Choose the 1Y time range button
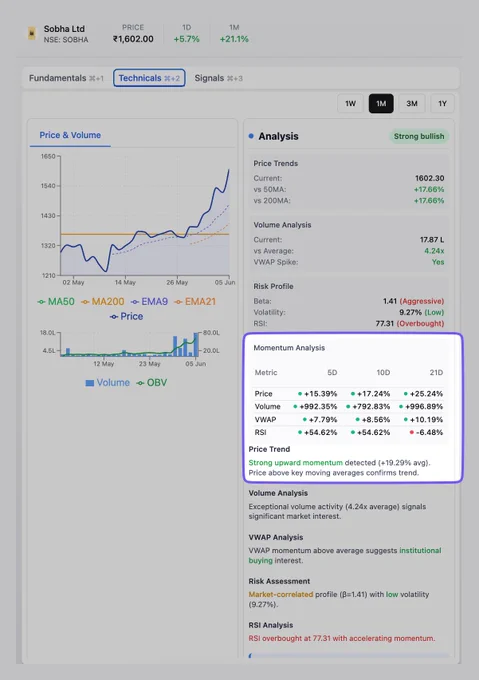Viewport: 479px width, 680px height. point(442,104)
